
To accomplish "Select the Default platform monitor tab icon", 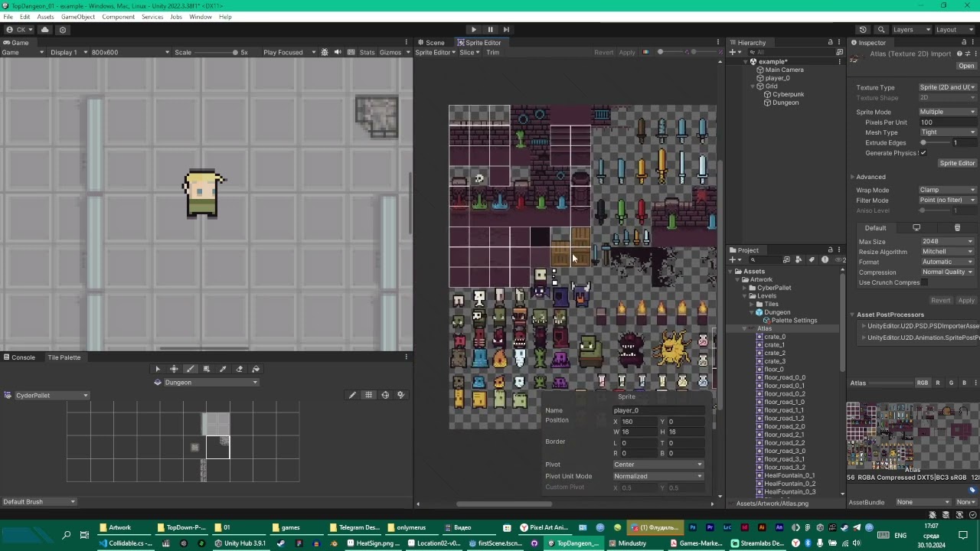I will 916,228.
